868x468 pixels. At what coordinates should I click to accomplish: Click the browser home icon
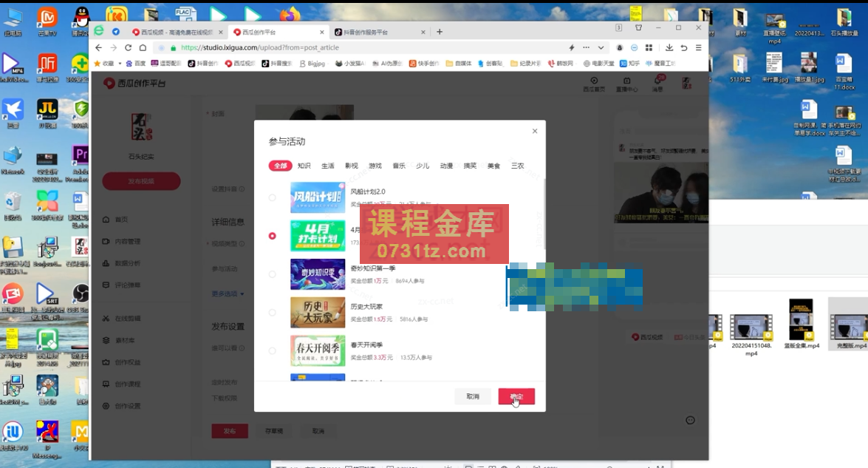(143, 47)
